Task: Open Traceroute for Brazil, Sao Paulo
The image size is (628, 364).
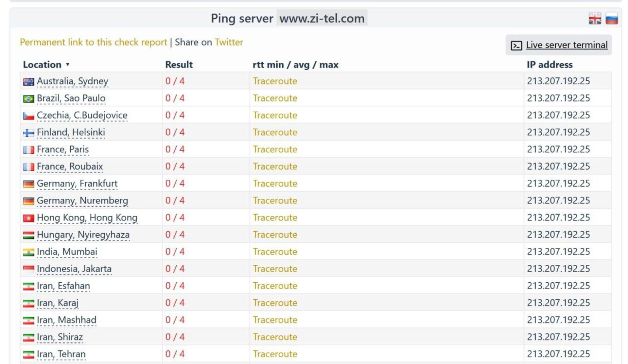Action: point(275,98)
